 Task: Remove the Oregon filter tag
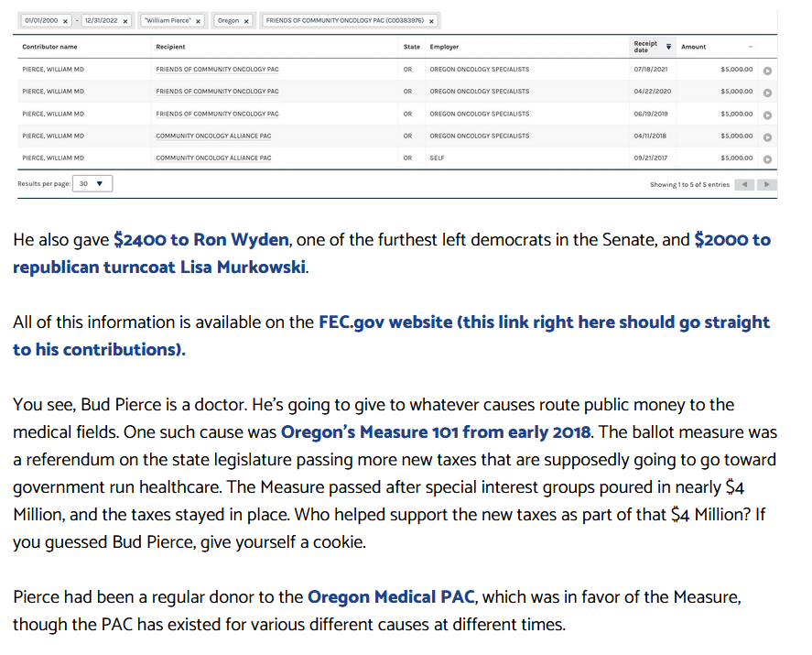click(246, 20)
